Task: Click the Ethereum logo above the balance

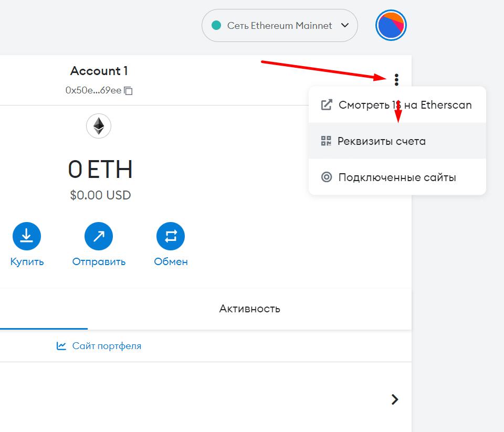Action: tap(98, 125)
